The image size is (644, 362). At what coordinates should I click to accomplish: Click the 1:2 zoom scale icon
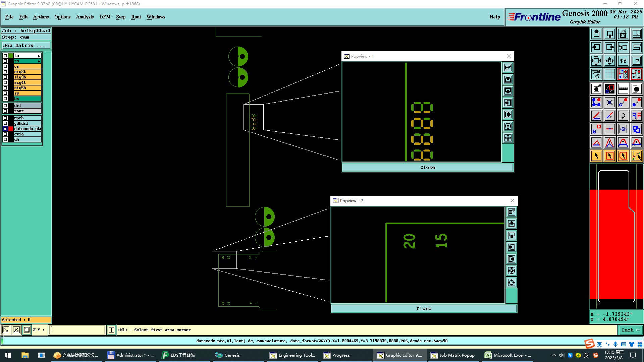tap(623, 61)
